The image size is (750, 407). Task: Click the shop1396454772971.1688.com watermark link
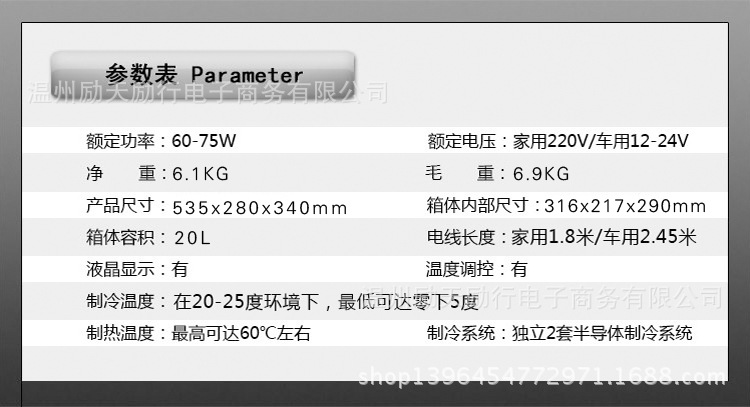(542, 377)
